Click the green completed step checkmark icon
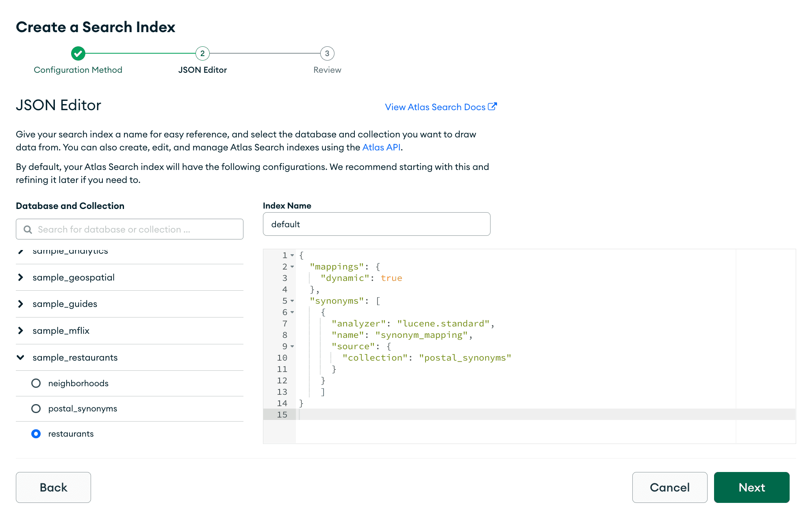812x522 pixels. tap(78, 53)
